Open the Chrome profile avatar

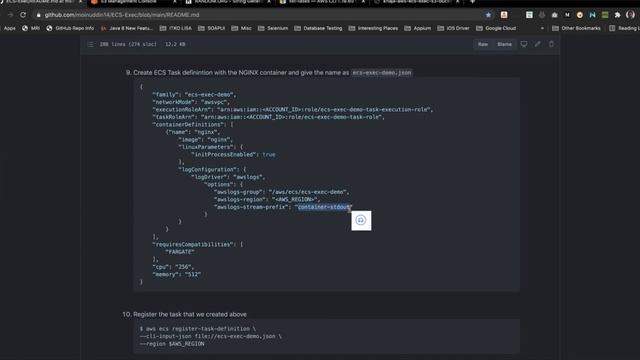631,15
